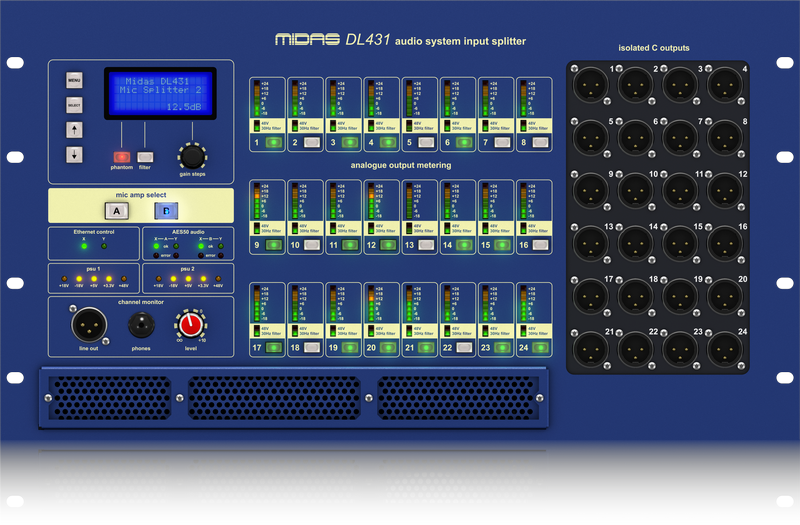Click the down arrow navigation button

tap(74, 155)
